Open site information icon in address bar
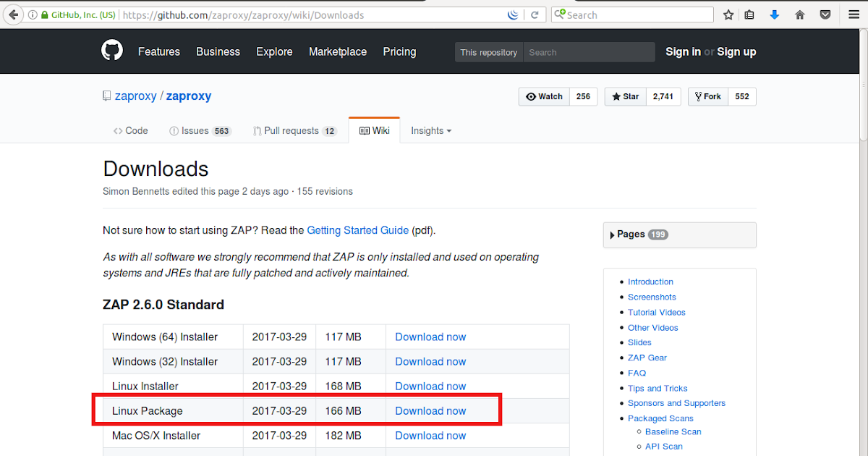Screen dimensions: 868x456 (33, 14)
